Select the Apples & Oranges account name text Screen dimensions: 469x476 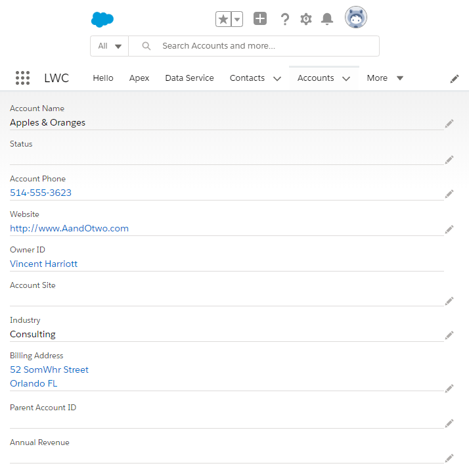pos(48,122)
